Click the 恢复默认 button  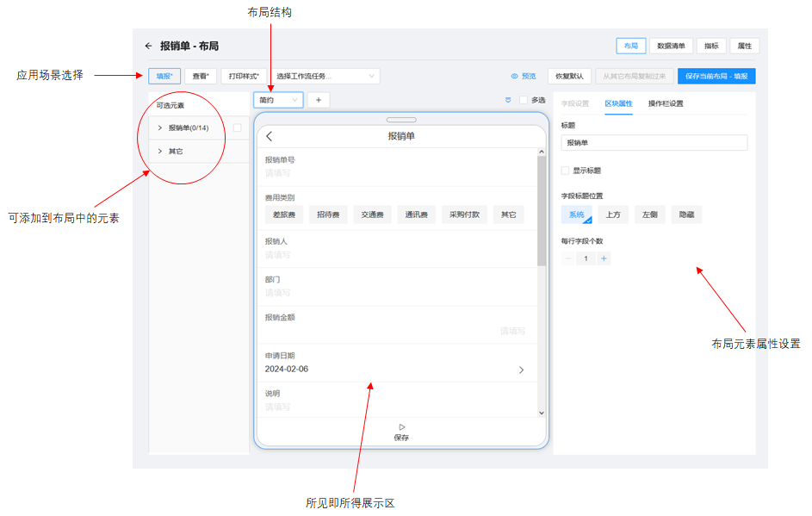pos(568,76)
